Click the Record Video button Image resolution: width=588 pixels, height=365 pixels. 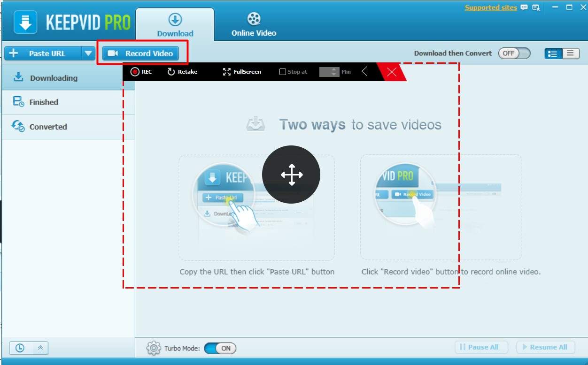click(x=140, y=53)
